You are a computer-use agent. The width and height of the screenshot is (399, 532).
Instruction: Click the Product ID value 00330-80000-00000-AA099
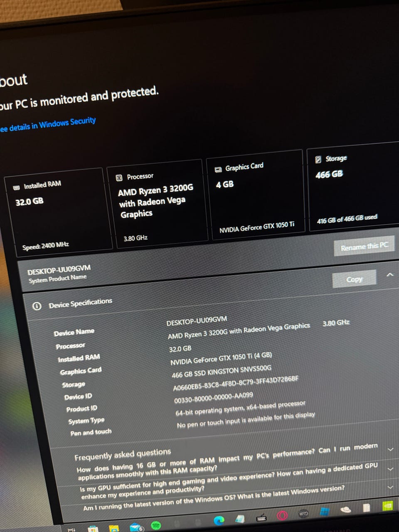[214, 397]
